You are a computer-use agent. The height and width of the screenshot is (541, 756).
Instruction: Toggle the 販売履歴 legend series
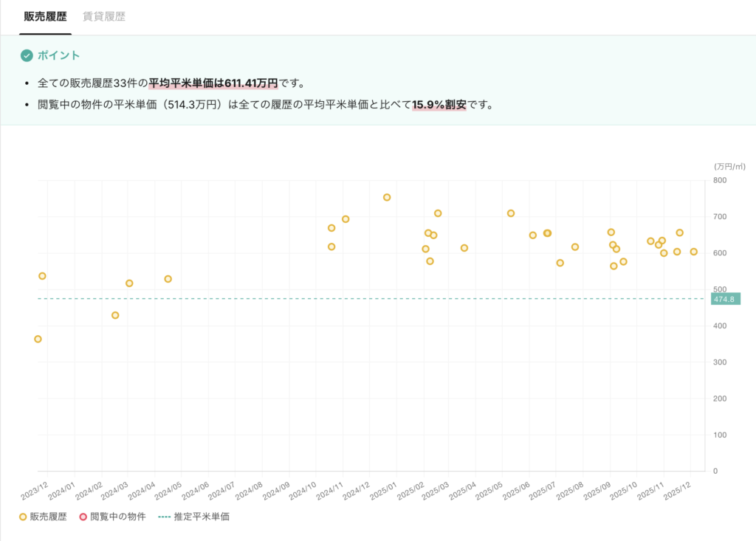(x=43, y=517)
